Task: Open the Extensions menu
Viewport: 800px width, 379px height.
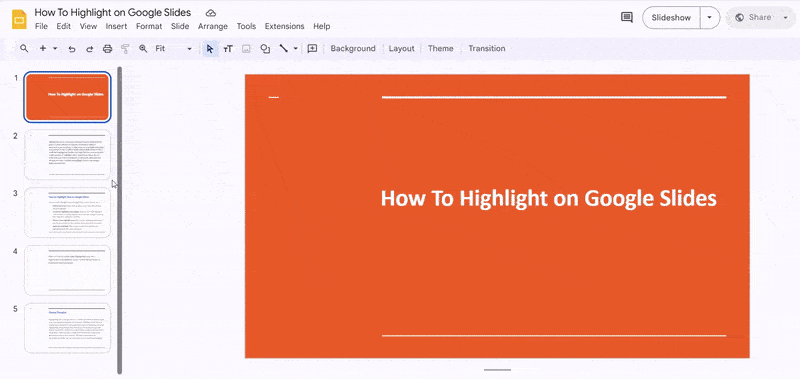Action: pyautogui.click(x=284, y=27)
